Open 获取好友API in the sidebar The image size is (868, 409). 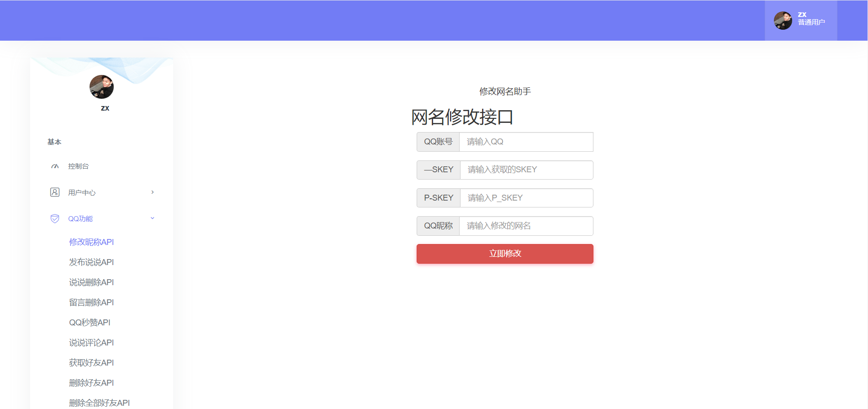point(91,363)
